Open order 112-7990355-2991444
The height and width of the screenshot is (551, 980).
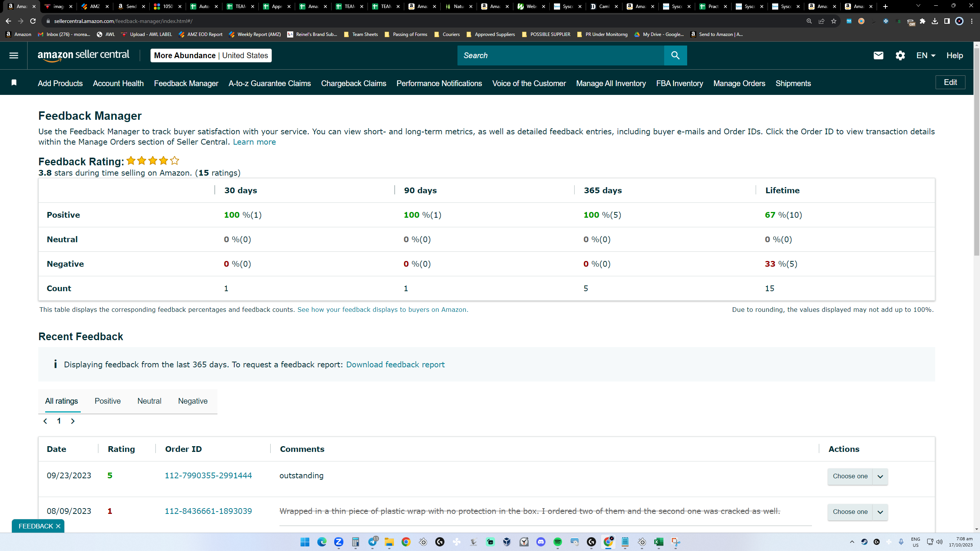point(208,476)
